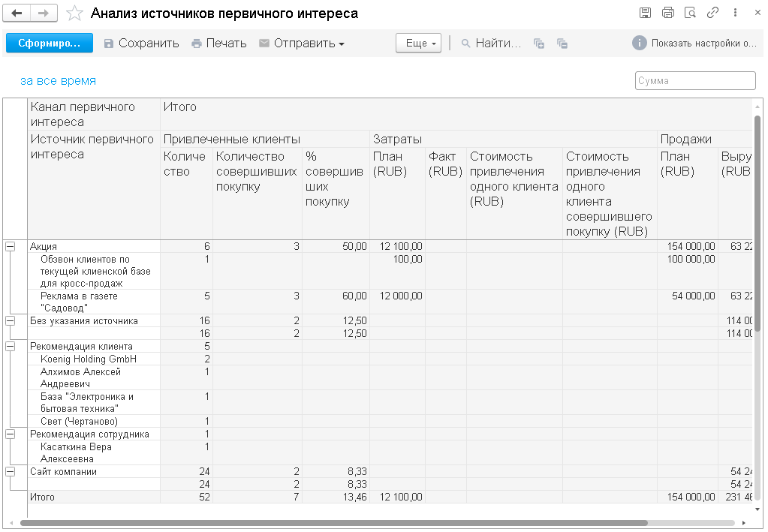The image size is (768, 532).
Task: Select Обзвон клиентов по текущей клиенской базе row
Action: point(95,271)
